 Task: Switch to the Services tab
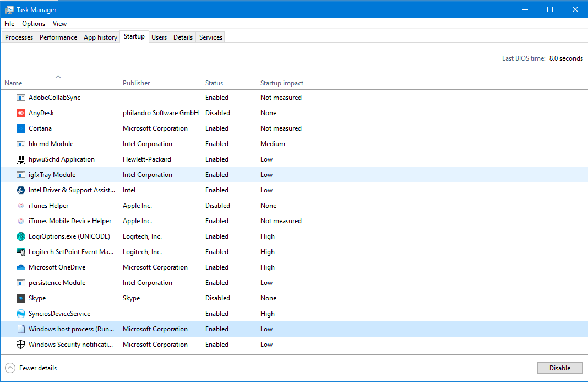[211, 37]
